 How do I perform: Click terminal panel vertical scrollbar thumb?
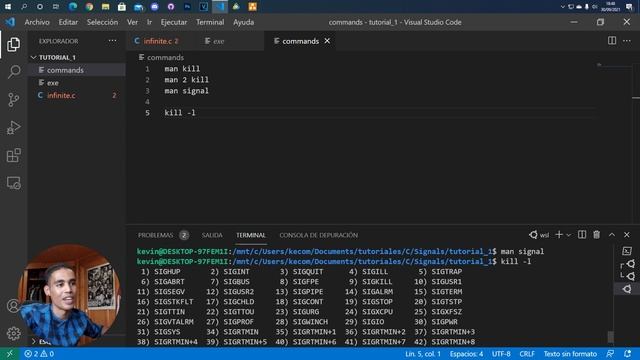tap(610, 337)
